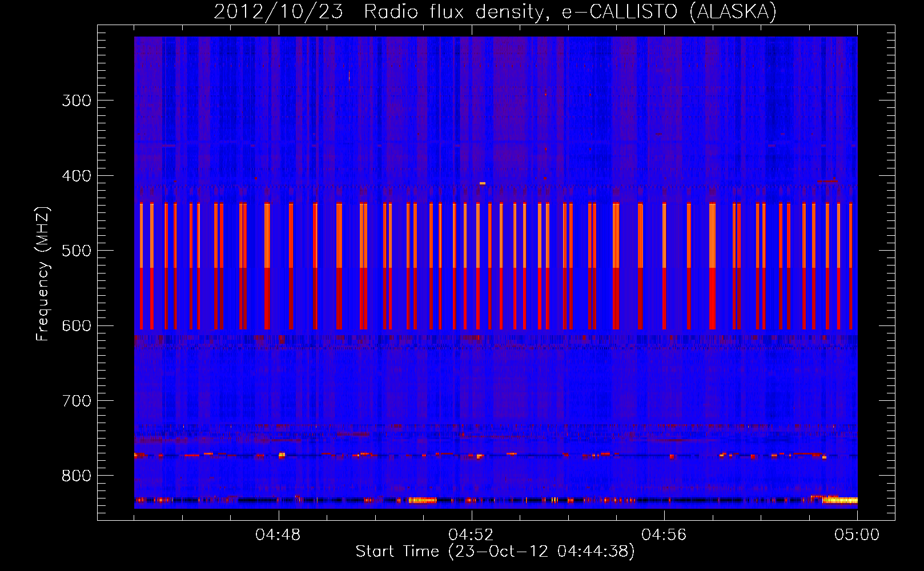Click the 04:56 time tick label
This screenshot has width=924, height=571.
coord(664,535)
